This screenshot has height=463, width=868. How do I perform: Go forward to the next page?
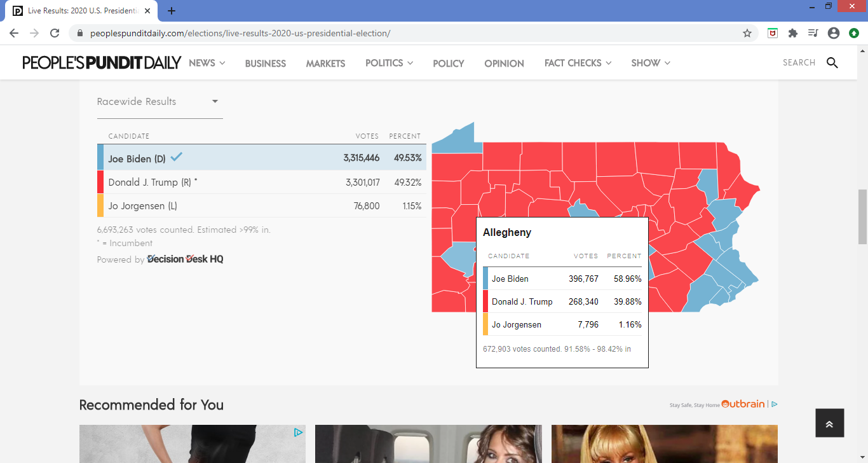tap(34, 33)
